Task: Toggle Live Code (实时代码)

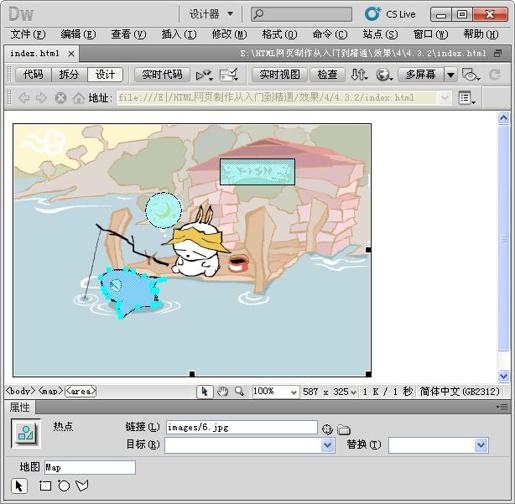Action: click(162, 74)
